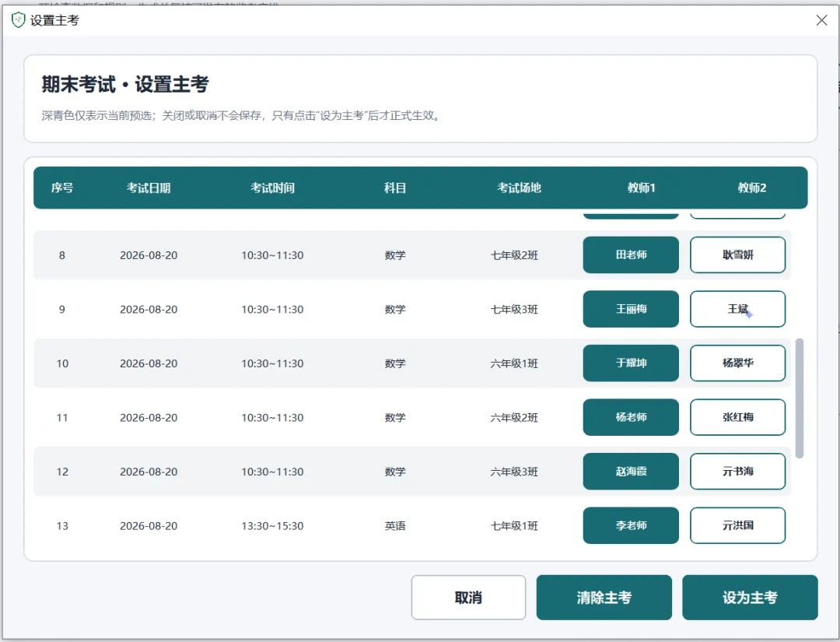The height and width of the screenshot is (642, 840).
Task: Click the 序号 column header
Action: (x=62, y=188)
